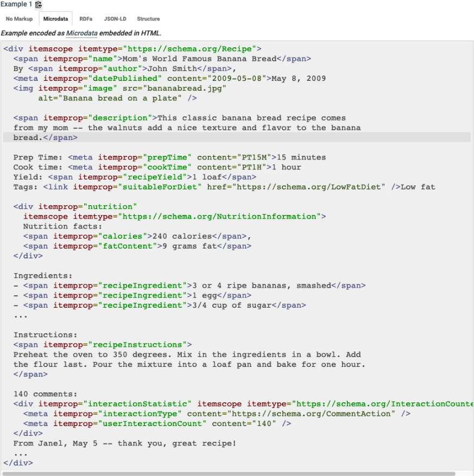
Task: Click the final closing div tag
Action: click(x=18, y=463)
